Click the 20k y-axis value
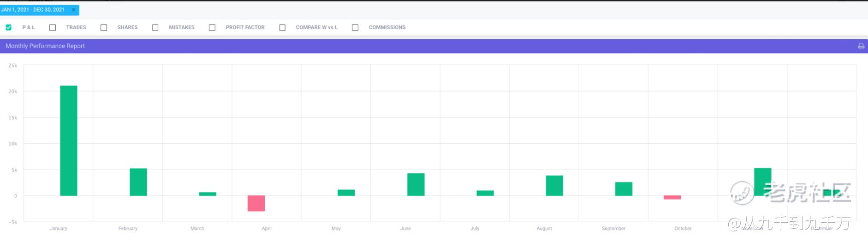868x243 pixels. (13, 91)
